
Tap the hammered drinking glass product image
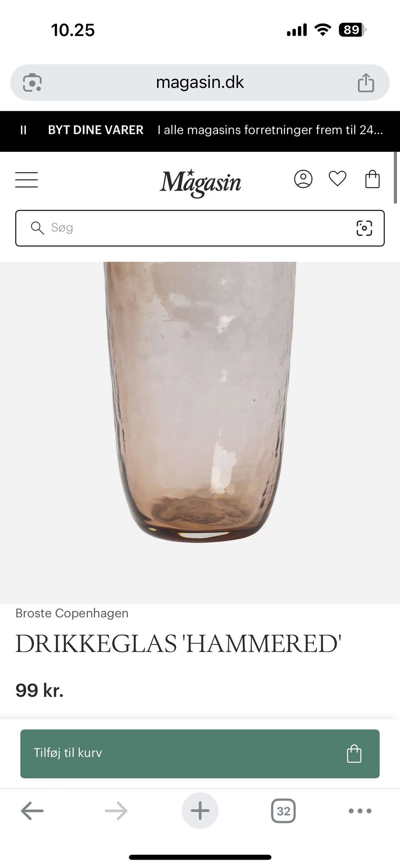point(200,433)
